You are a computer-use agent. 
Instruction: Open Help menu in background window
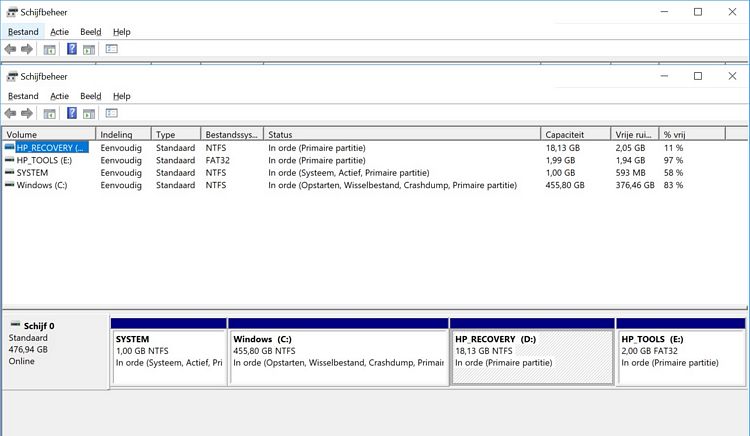click(x=121, y=32)
